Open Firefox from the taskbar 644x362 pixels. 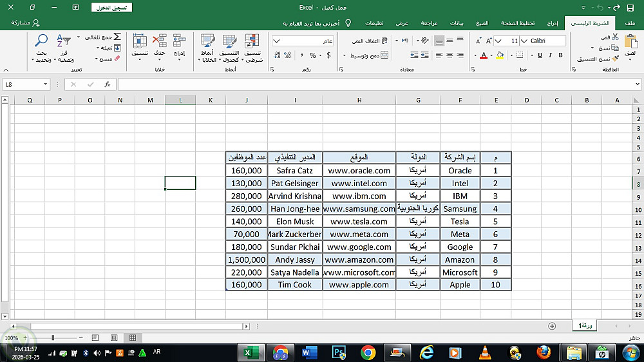pos(544,353)
